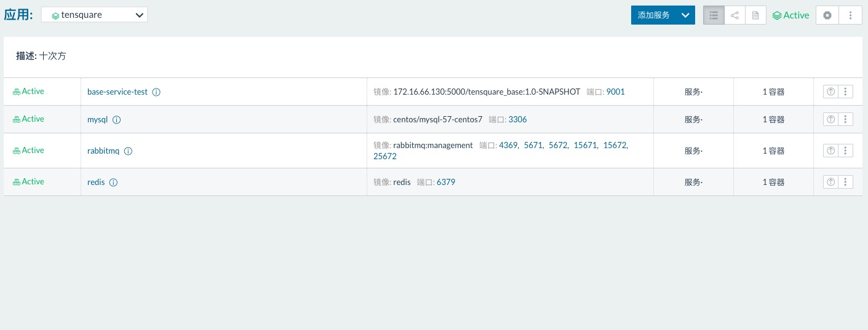Open rabbitmq port 5672 link
The image size is (868, 330).
558,145
